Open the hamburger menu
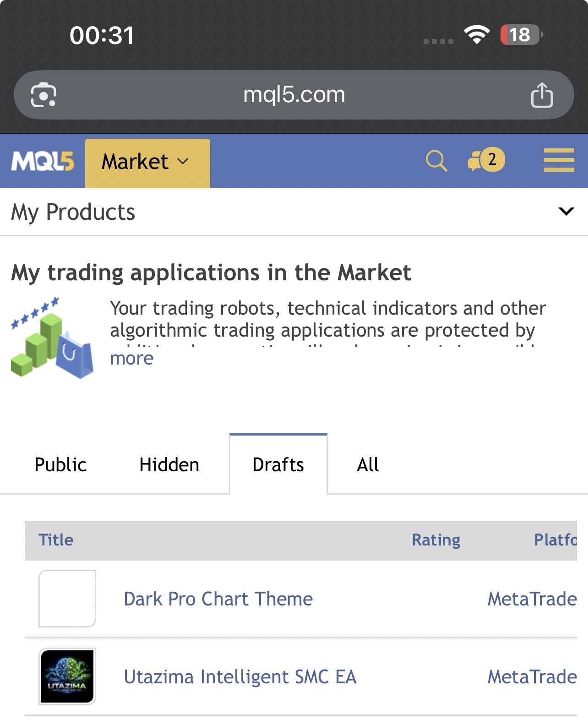 click(x=559, y=160)
